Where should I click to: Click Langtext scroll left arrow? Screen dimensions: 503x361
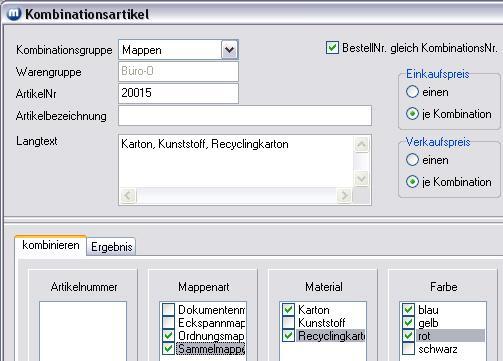[128, 195]
